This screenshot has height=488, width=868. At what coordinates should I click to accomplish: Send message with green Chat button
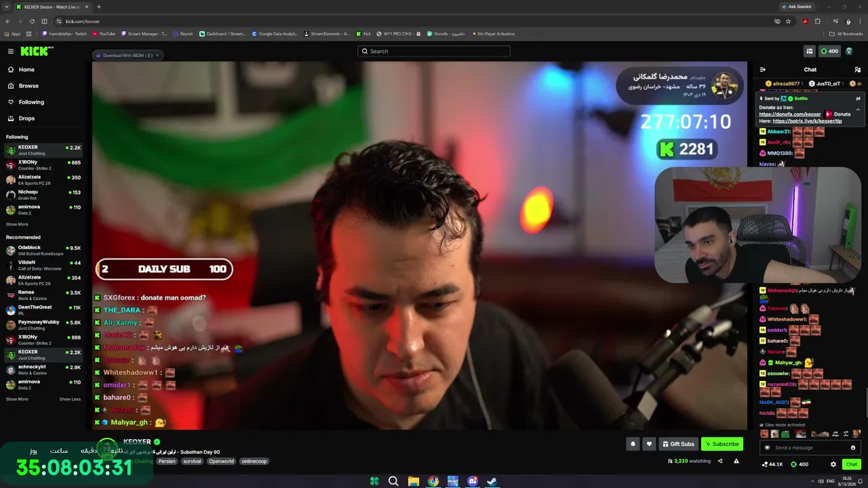852,464
